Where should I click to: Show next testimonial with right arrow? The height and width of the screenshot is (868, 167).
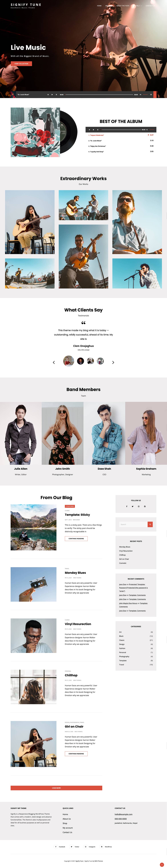coord(113,362)
